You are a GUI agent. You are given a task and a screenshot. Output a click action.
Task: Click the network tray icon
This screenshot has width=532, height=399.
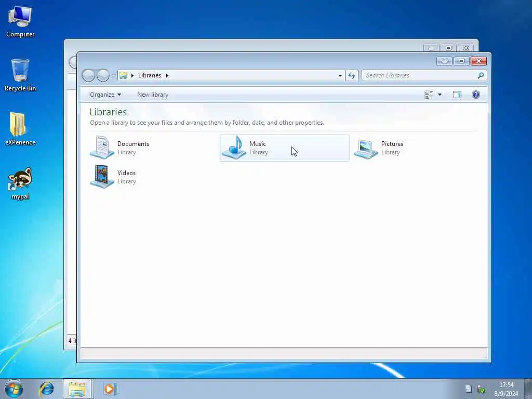point(481,389)
